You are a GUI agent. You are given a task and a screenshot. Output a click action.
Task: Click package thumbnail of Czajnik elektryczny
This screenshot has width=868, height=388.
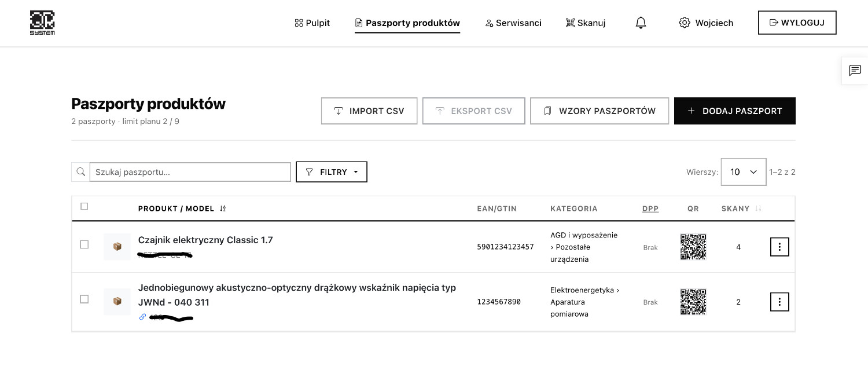pyautogui.click(x=117, y=247)
